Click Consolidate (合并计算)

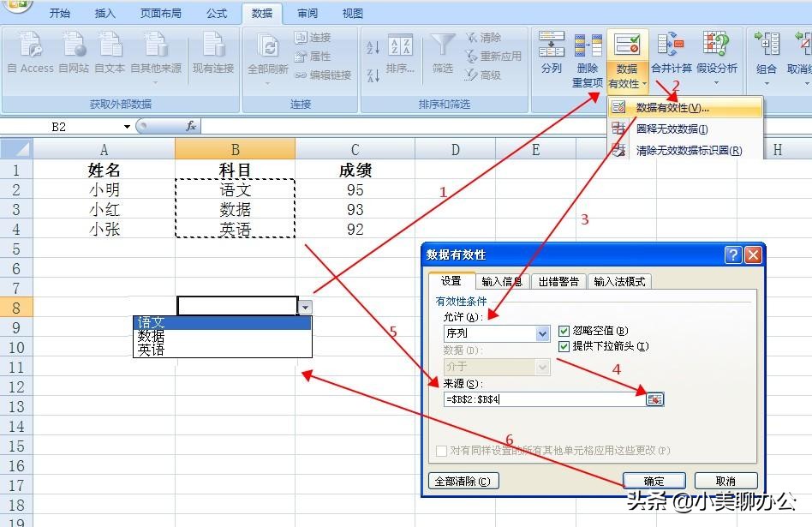point(672,51)
